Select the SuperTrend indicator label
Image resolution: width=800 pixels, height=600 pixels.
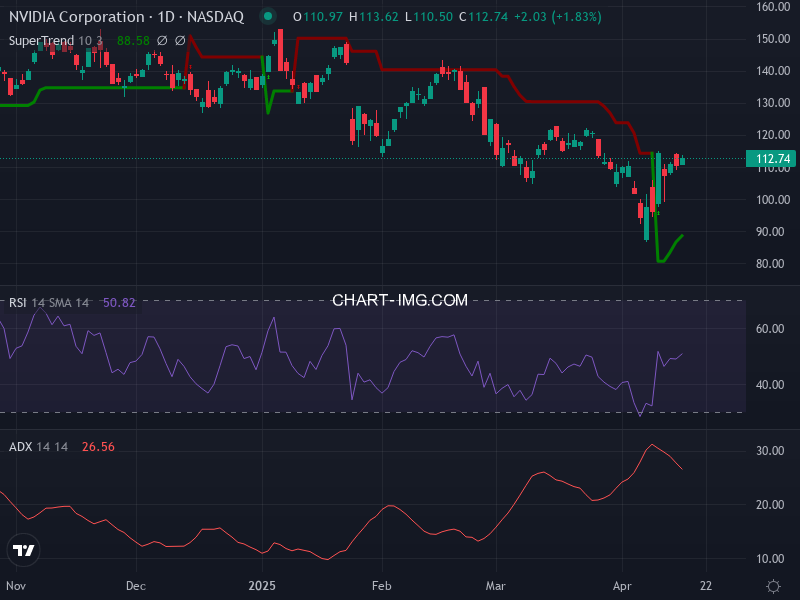[41, 40]
